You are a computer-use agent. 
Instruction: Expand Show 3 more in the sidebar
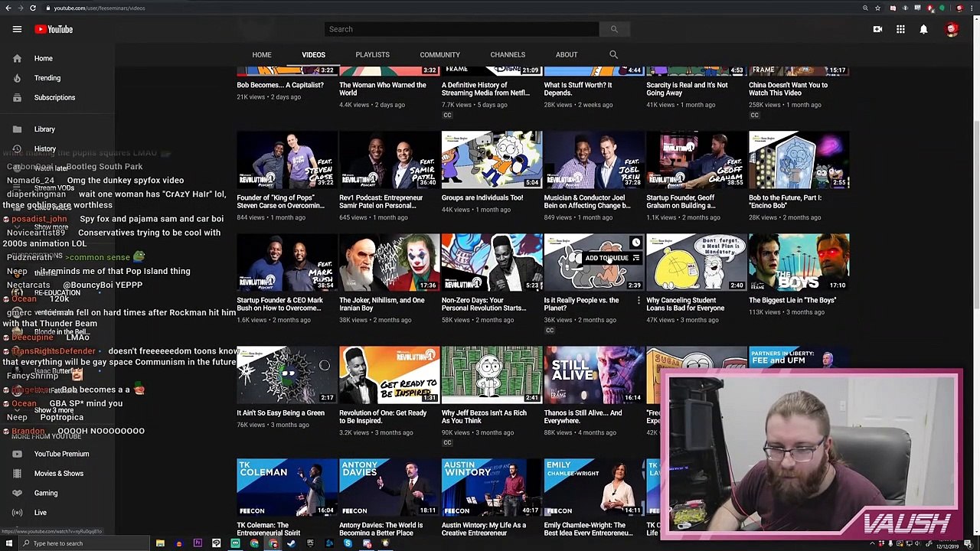[x=54, y=411]
